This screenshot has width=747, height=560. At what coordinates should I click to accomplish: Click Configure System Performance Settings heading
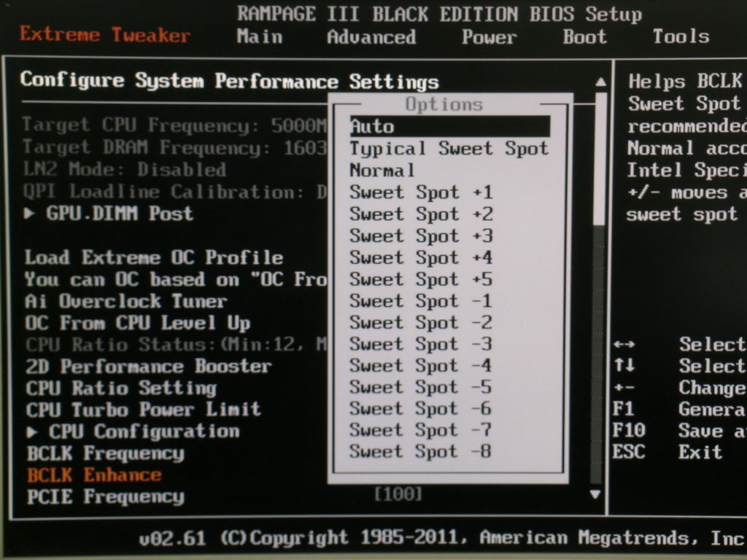[229, 81]
